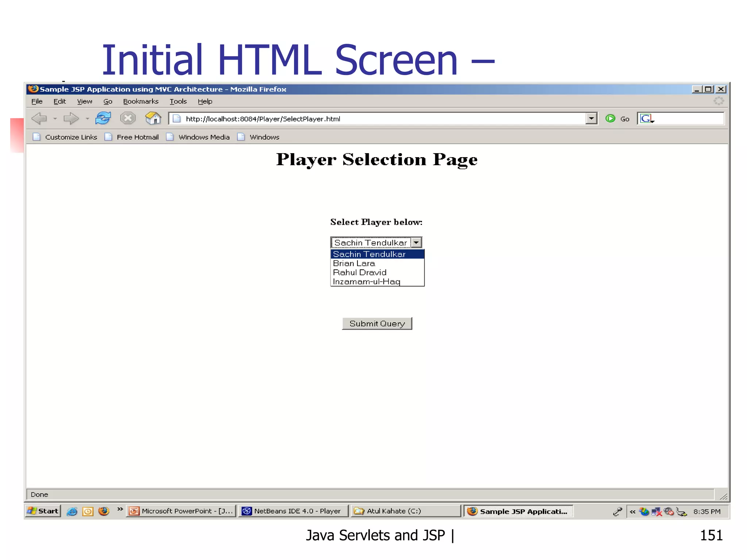Click the green Go button

pos(618,118)
